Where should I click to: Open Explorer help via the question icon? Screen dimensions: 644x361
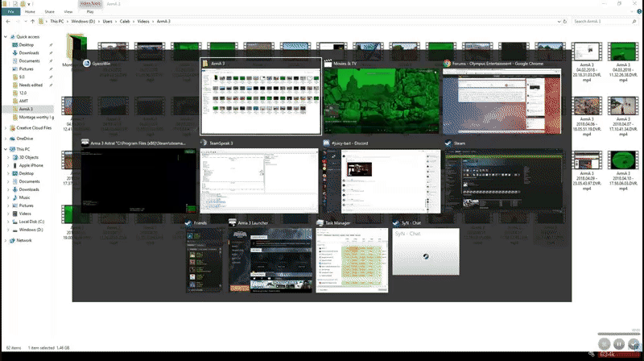(639, 12)
